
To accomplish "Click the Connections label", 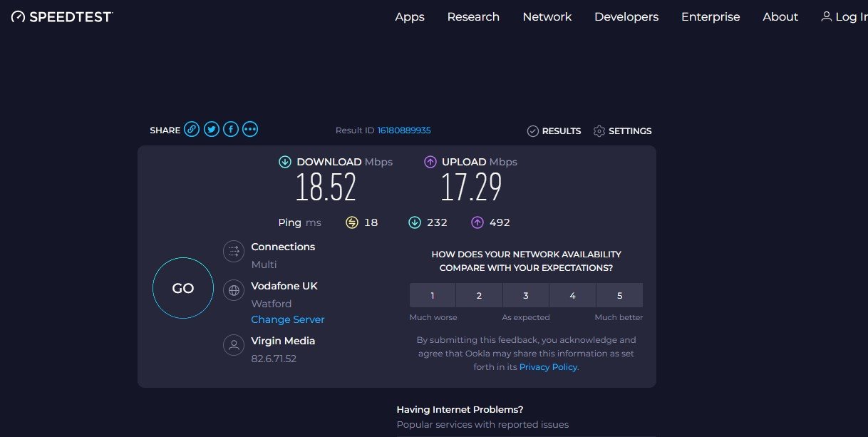I will coord(283,247).
